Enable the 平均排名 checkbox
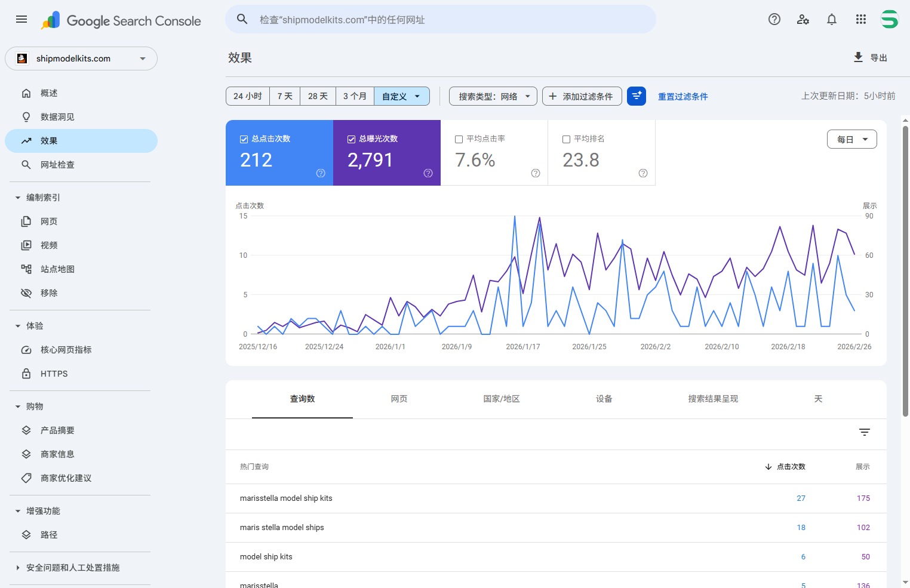Image resolution: width=910 pixels, height=588 pixels. (566, 139)
